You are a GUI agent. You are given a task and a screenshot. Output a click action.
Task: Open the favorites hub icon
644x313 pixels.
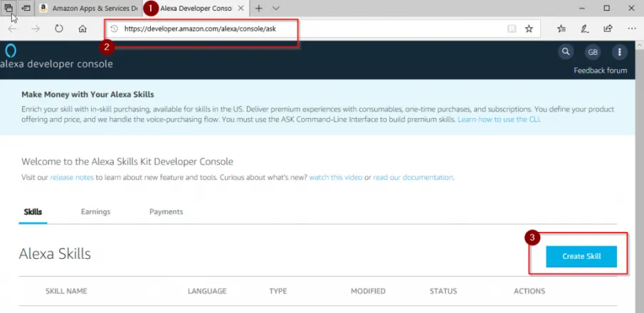[561, 28]
